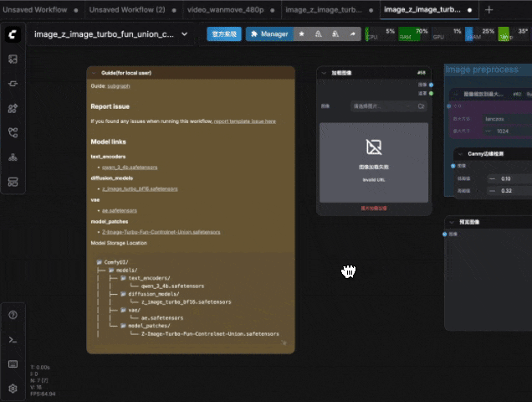Click the star icon next to Manager
Viewport: 532px width, 402px height.
click(x=302, y=34)
